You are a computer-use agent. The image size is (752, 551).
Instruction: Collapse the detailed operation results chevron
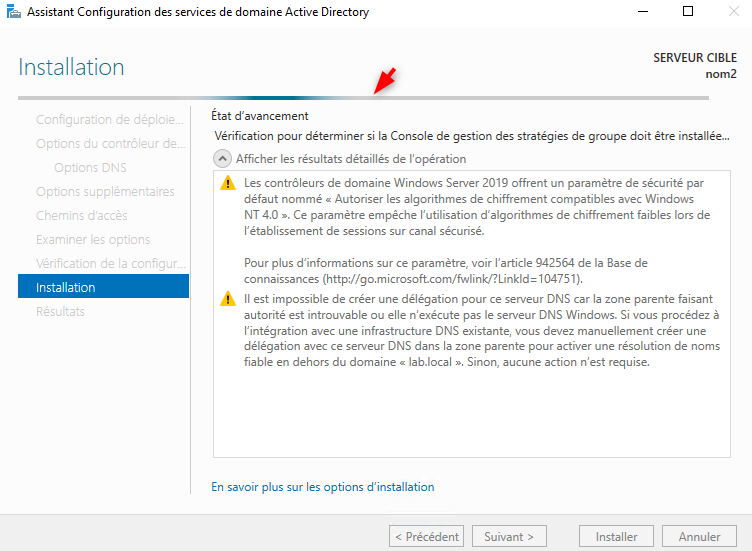(x=223, y=159)
